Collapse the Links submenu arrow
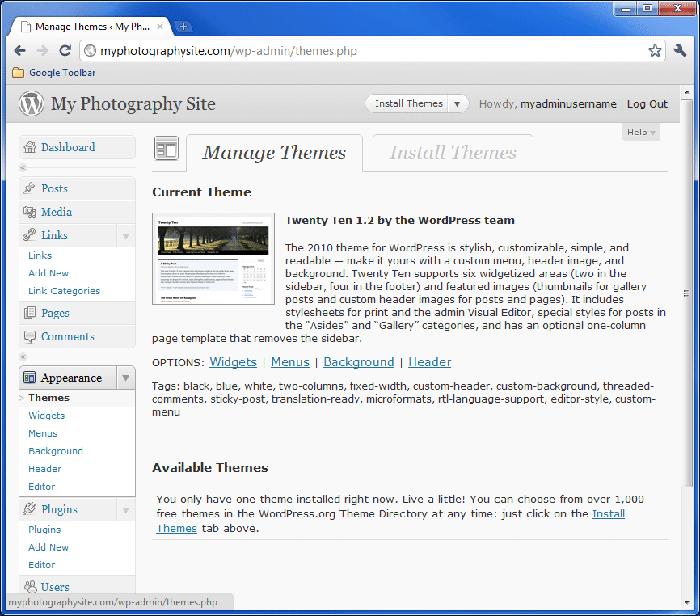 [126, 236]
